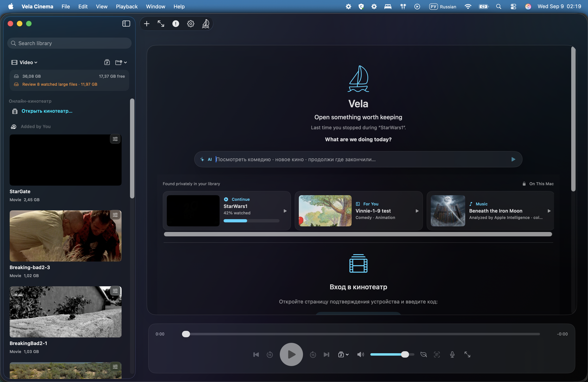Click the horizontal scrollbar under cards

click(358, 234)
